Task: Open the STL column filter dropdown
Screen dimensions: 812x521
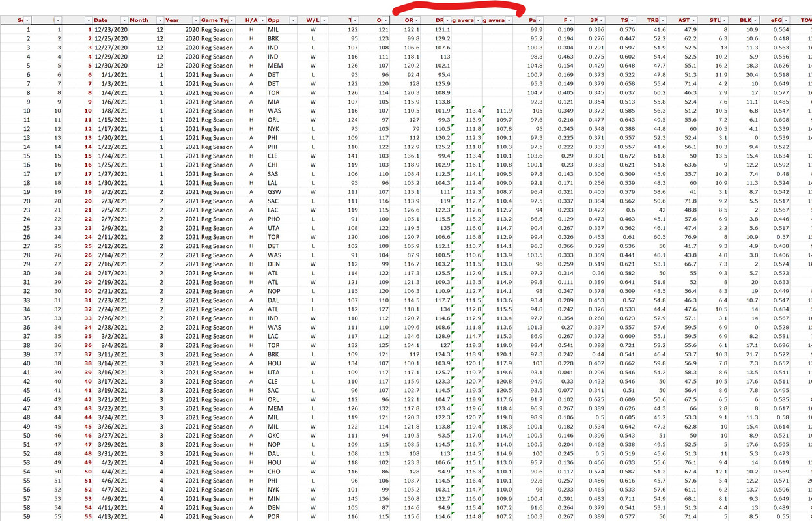Action: tap(725, 21)
